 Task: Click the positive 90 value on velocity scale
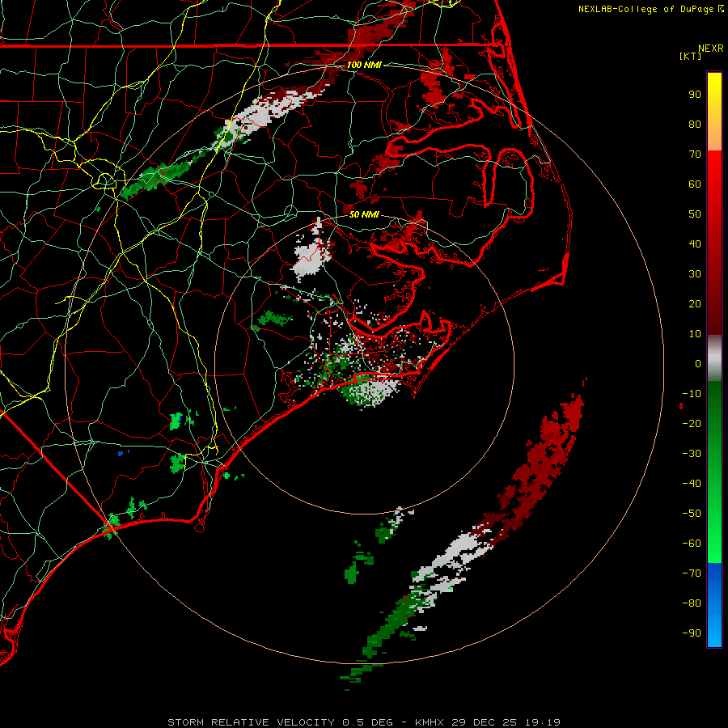point(695,95)
